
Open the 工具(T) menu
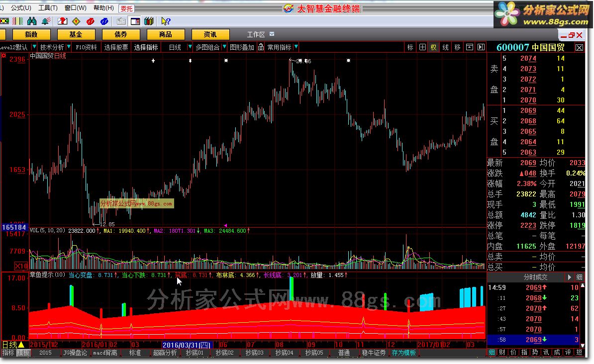click(48, 8)
